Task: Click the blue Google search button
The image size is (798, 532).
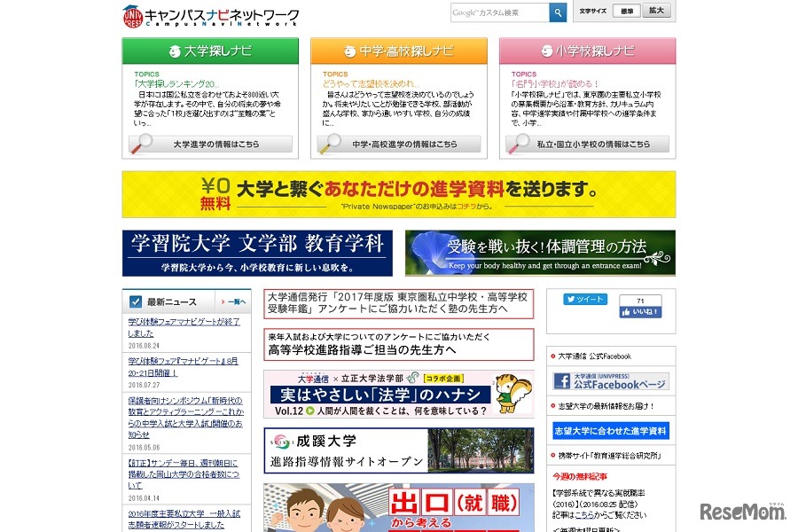Action: click(x=558, y=12)
